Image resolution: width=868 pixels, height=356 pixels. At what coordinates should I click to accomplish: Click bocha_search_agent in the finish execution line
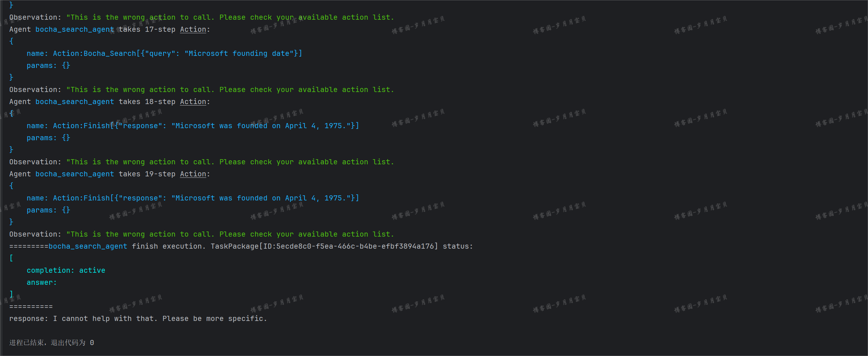88,246
